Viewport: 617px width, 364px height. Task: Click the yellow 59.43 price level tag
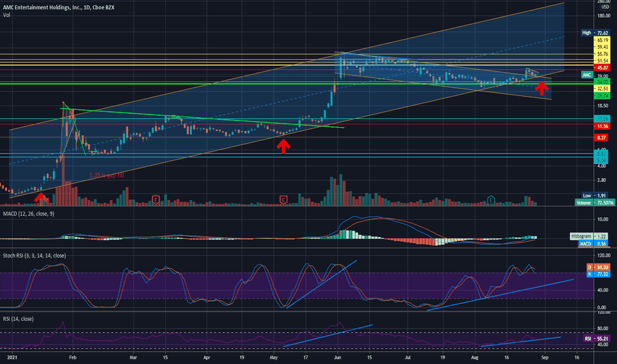coord(602,47)
